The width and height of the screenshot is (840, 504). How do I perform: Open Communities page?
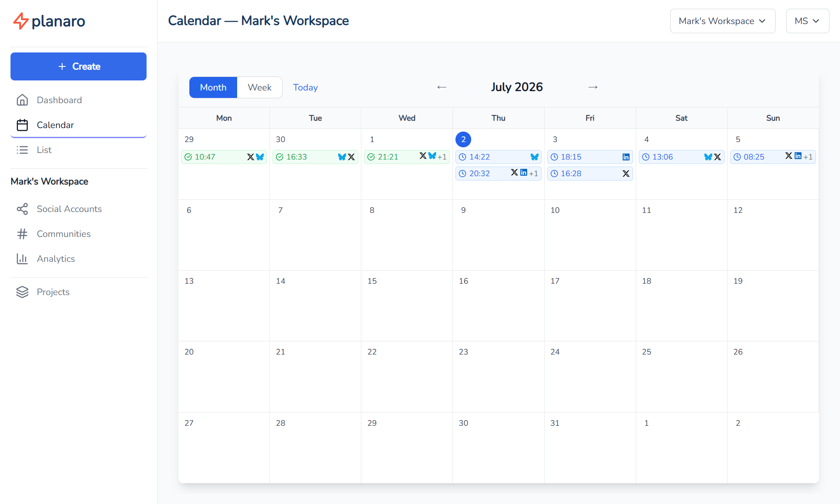(78, 234)
